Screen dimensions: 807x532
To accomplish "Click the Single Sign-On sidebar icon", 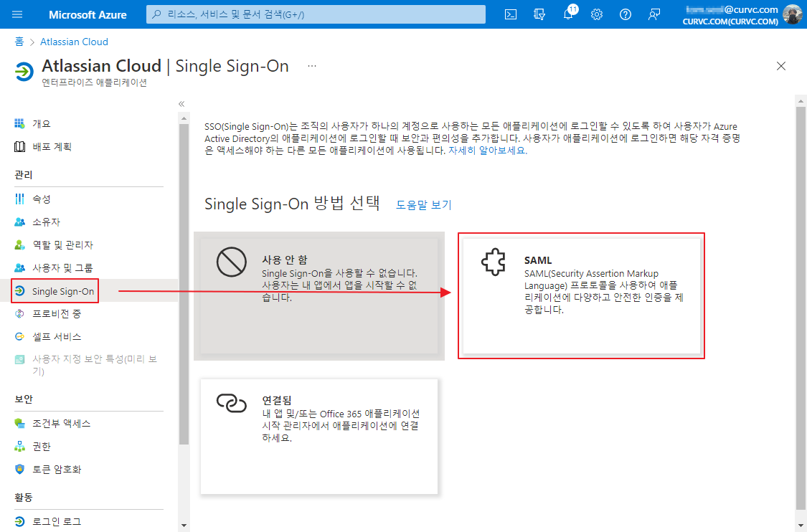I will [19, 290].
